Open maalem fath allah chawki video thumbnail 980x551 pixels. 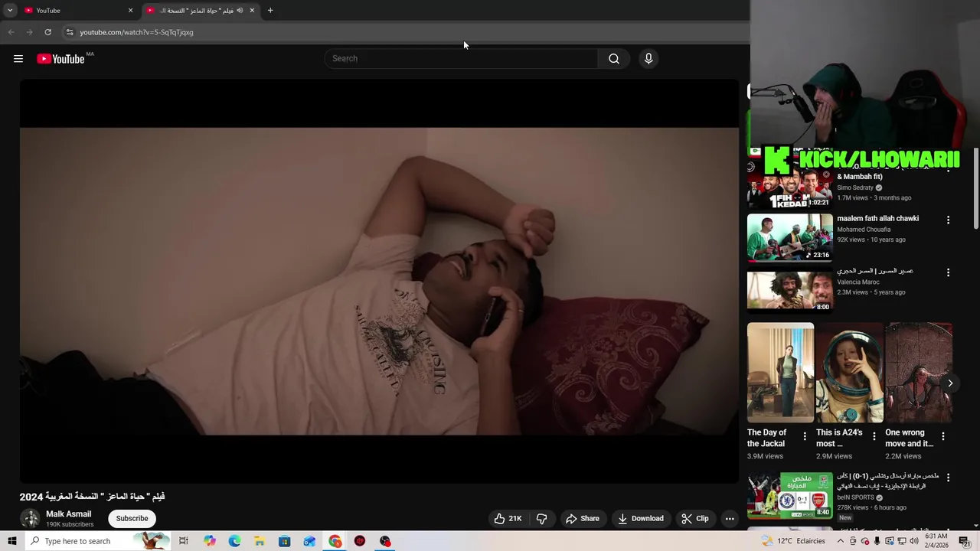coord(789,237)
